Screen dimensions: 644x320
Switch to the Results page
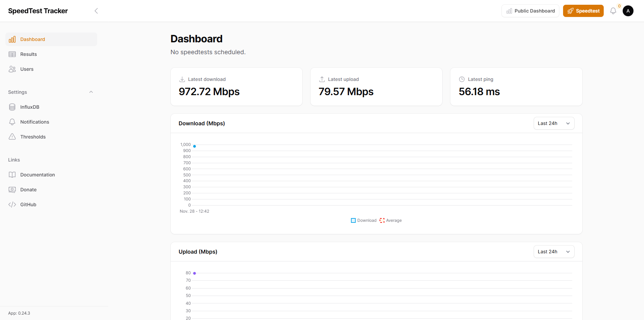click(x=28, y=54)
